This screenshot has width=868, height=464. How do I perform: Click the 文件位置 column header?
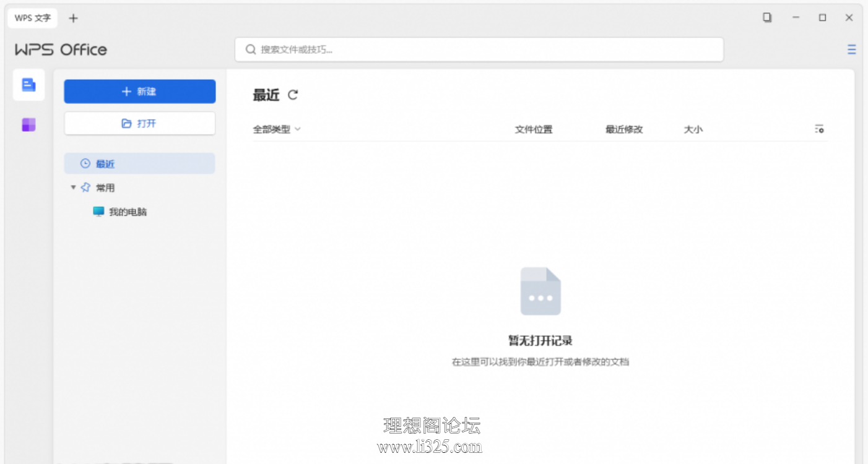pyautogui.click(x=534, y=129)
